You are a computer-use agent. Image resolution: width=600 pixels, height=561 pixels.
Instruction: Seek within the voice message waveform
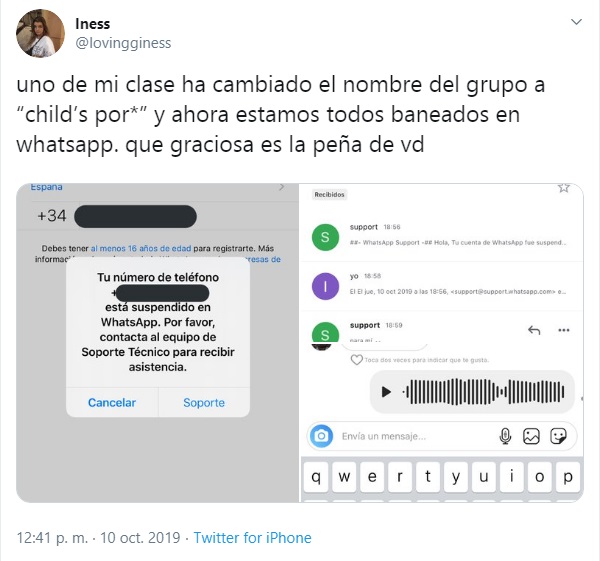tap(483, 391)
